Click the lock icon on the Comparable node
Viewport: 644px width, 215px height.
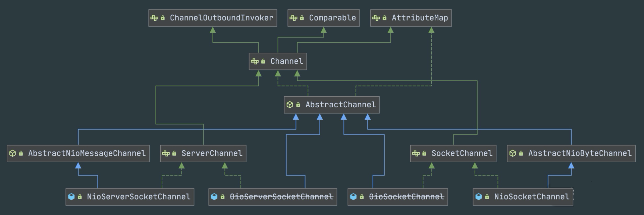(302, 18)
